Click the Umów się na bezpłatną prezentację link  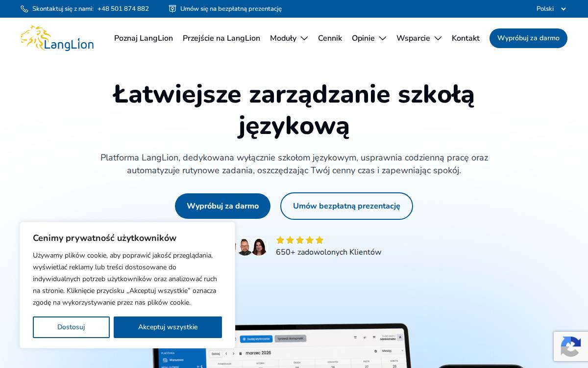[231, 9]
